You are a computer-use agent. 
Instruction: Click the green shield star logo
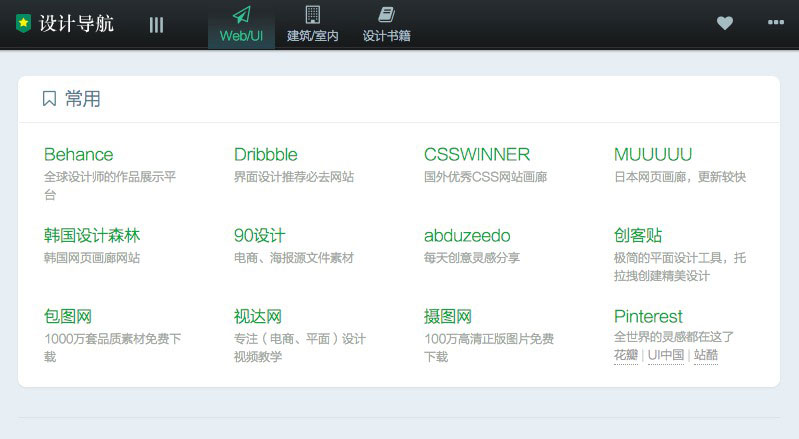point(24,24)
